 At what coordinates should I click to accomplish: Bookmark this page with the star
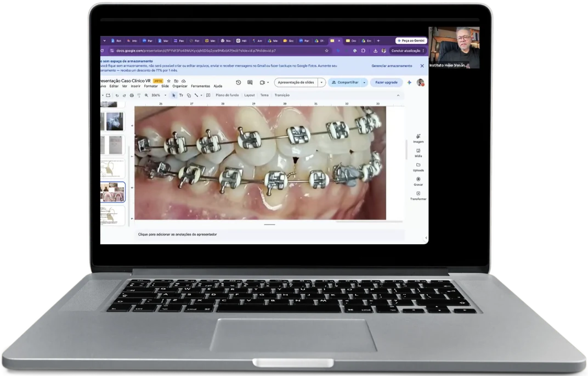[326, 50]
